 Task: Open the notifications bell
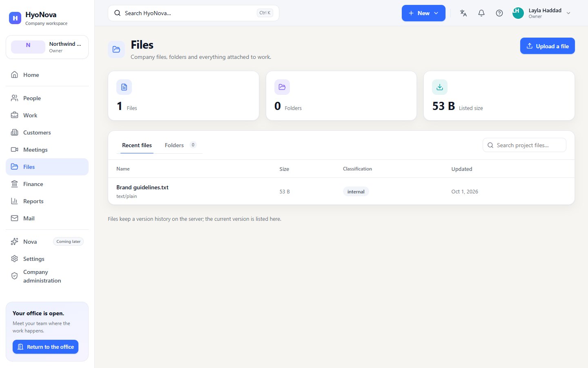(x=481, y=13)
